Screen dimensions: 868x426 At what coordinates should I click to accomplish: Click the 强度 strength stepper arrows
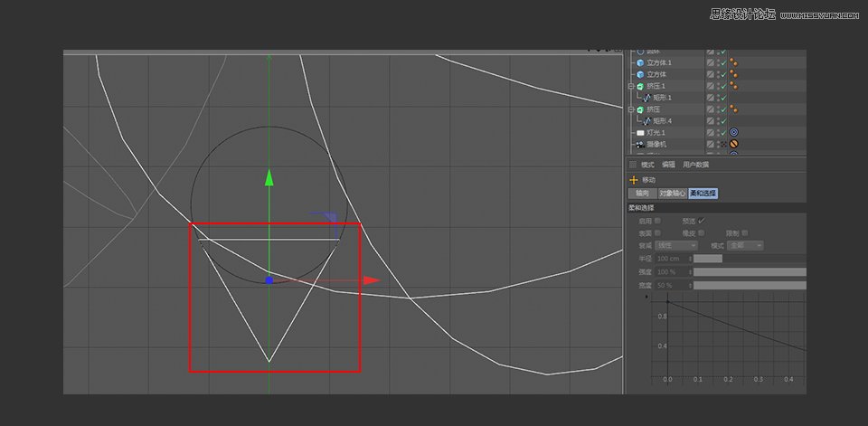tap(690, 272)
